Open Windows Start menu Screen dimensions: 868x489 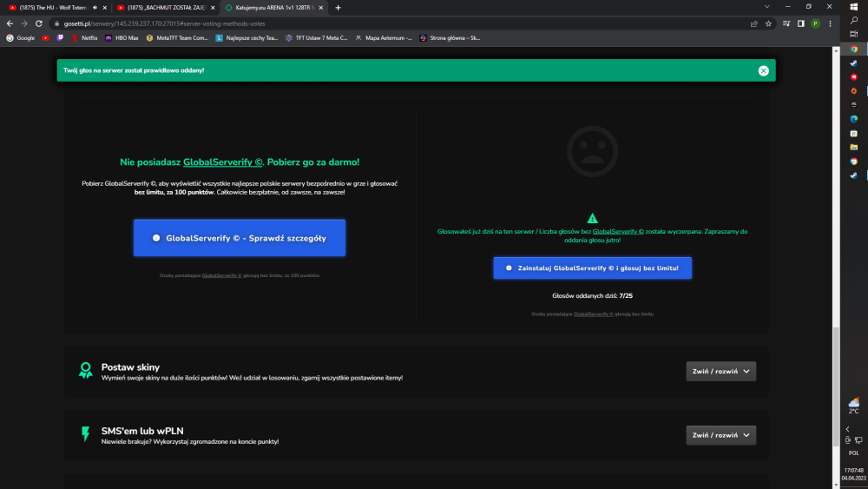point(854,7)
